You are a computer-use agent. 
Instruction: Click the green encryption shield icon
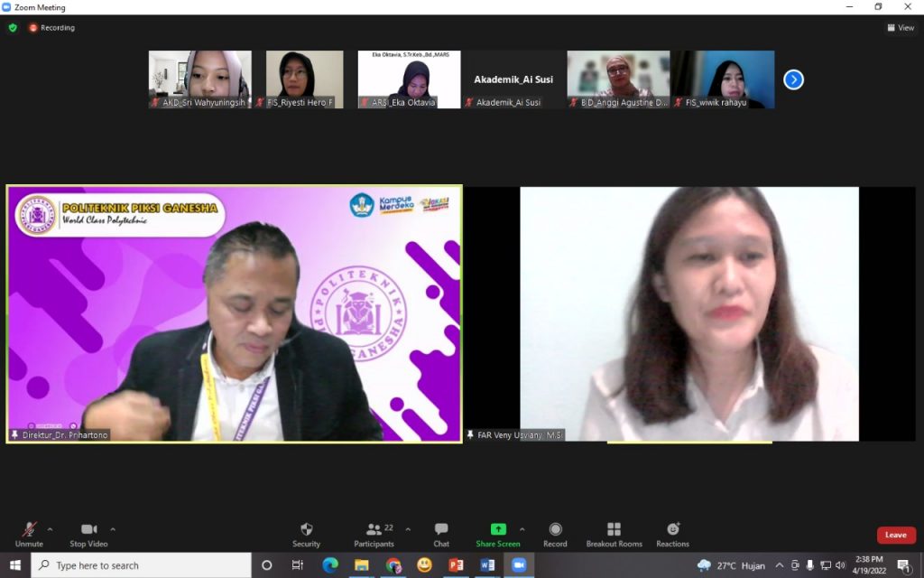[13, 28]
